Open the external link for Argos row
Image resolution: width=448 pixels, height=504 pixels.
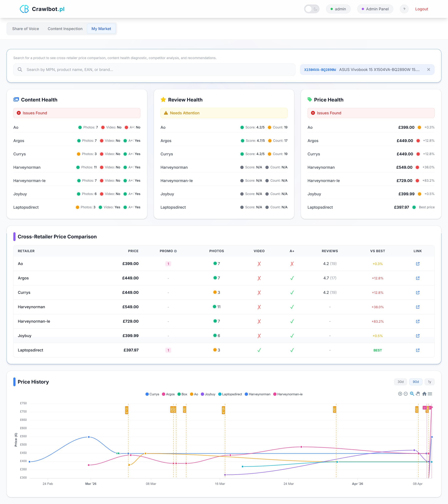pos(418,278)
